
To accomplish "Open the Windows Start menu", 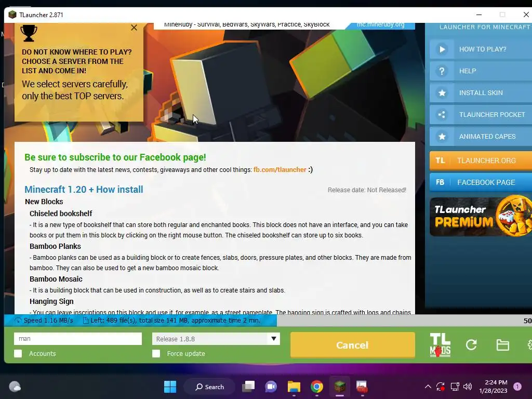I will [170, 387].
